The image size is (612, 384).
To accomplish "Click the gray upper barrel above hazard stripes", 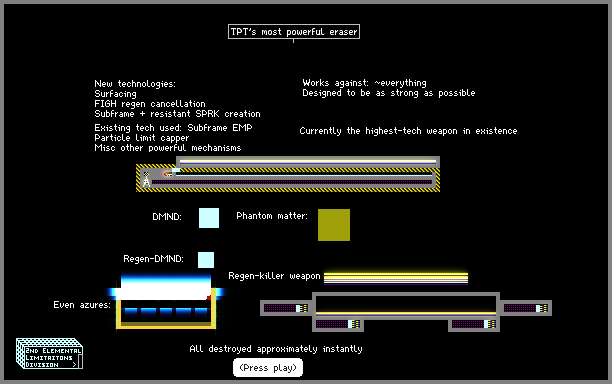I will 308,162.
